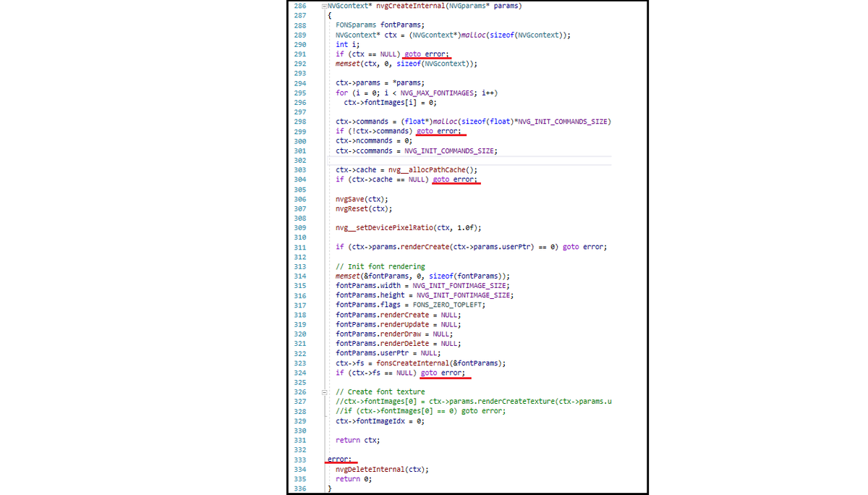Screen dimensions: 868x495
Task: Click the '// Create font texture' comment
Action: coord(380,392)
